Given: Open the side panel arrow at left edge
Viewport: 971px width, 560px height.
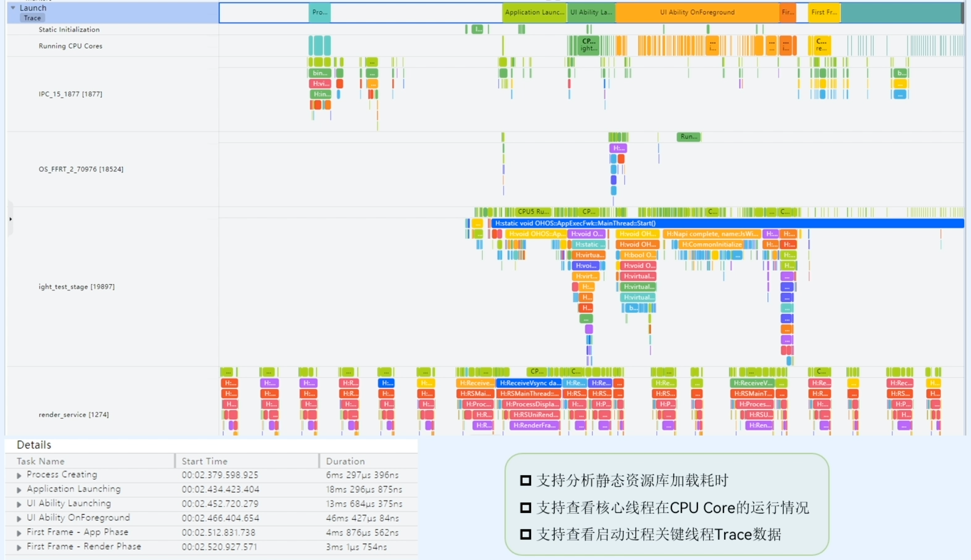Looking at the screenshot, I should pos(10,219).
